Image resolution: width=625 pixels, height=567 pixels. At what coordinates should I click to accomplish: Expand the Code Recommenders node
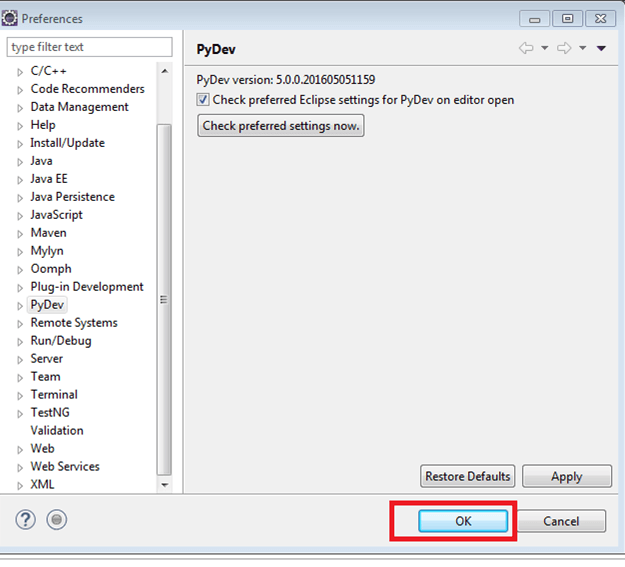[x=20, y=90]
